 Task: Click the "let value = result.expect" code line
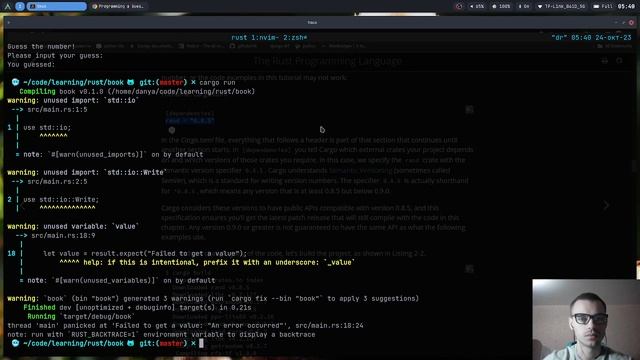coord(145,253)
